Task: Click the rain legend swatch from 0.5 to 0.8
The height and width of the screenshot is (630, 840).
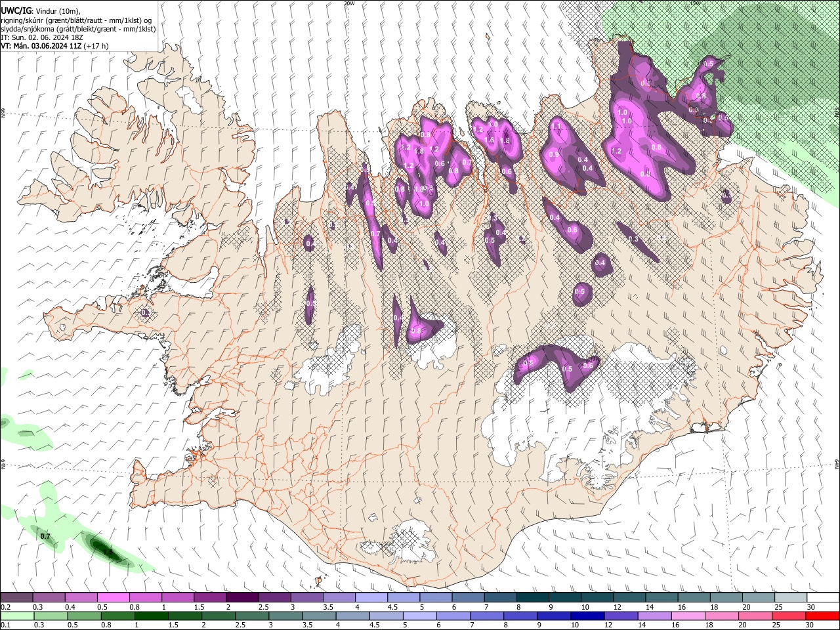Action: tap(84, 616)
